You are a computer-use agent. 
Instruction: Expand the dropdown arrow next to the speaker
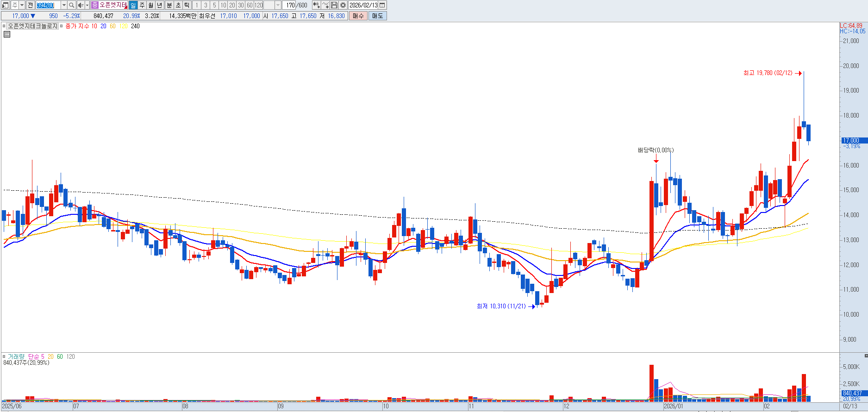tap(87, 5)
